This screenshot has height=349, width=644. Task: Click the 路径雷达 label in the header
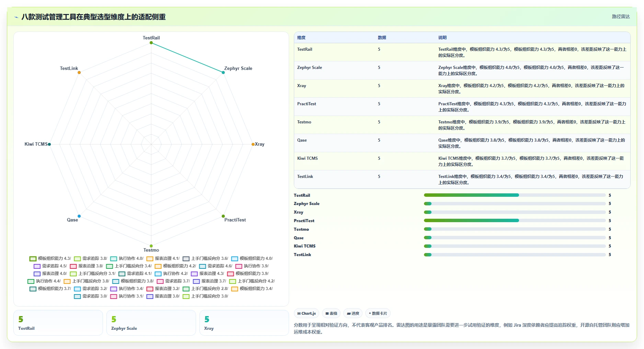pos(621,16)
